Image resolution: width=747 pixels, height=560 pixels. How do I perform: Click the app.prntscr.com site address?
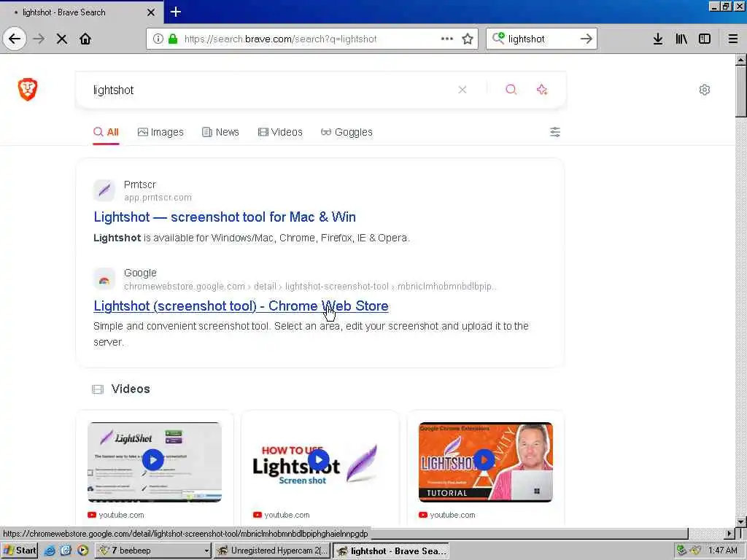click(158, 197)
